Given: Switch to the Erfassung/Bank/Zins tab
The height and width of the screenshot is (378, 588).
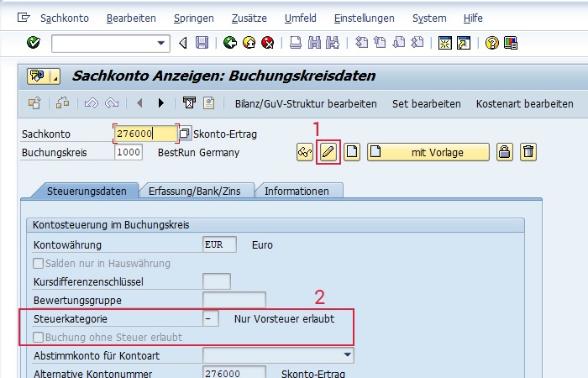Looking at the screenshot, I should click(x=194, y=191).
